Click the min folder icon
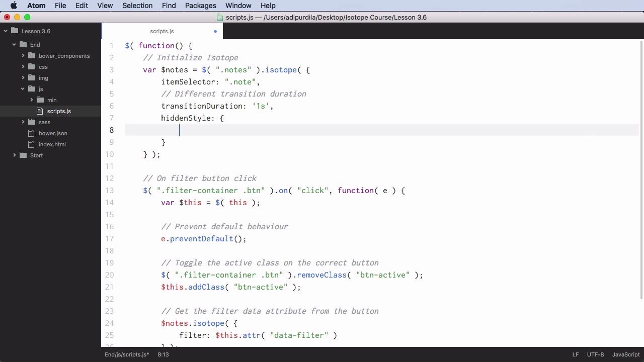Viewport: 644px width, 362px height. [x=40, y=100]
